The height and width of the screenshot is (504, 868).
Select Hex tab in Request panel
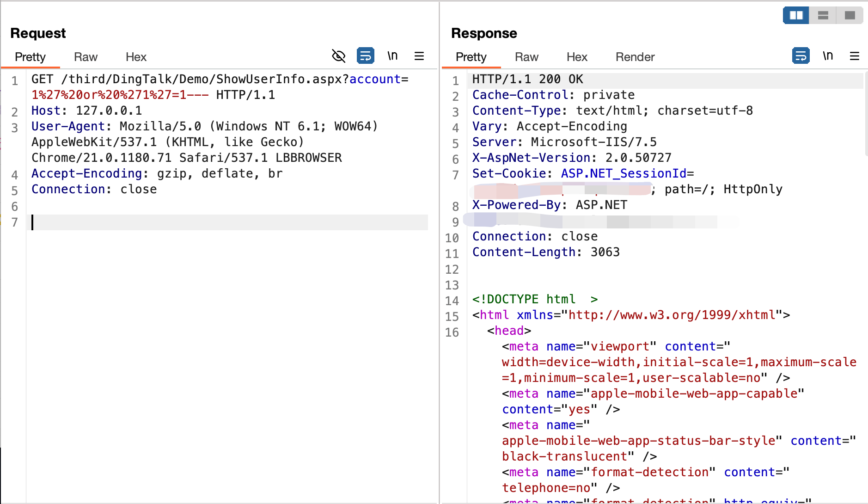[x=136, y=57]
